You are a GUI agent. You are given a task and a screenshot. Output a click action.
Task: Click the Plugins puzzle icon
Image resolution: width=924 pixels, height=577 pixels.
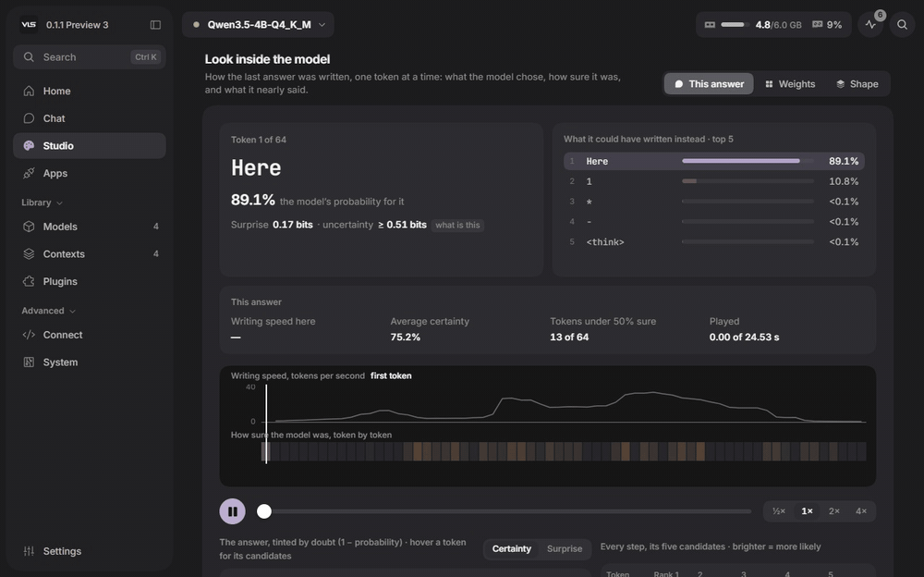[29, 281]
